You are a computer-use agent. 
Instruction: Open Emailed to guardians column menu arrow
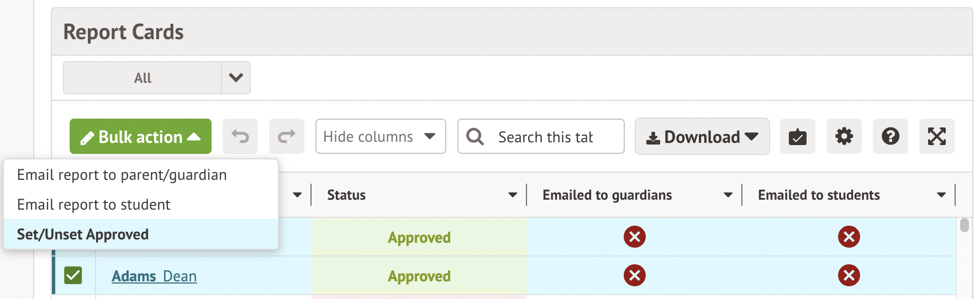click(728, 195)
